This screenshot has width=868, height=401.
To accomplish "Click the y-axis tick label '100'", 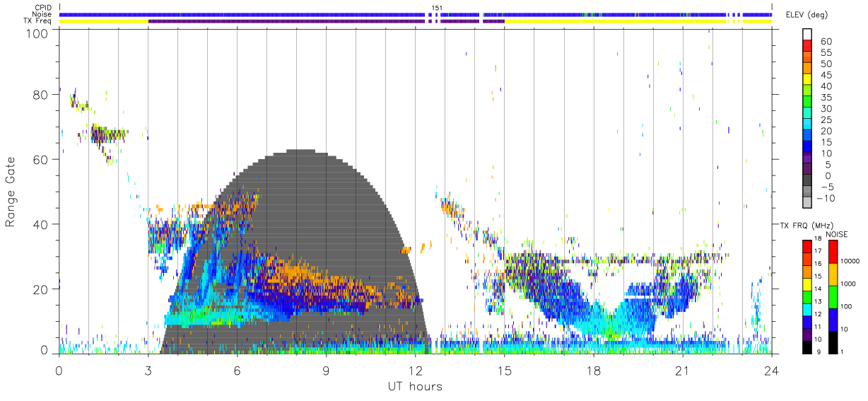I will pyautogui.click(x=37, y=33).
